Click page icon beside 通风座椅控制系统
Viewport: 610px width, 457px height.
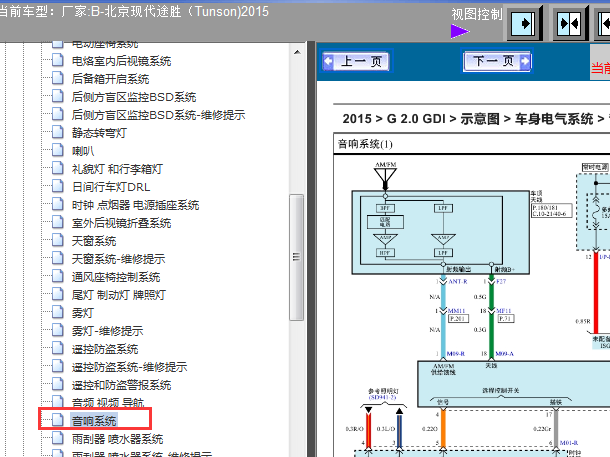tap(58, 276)
